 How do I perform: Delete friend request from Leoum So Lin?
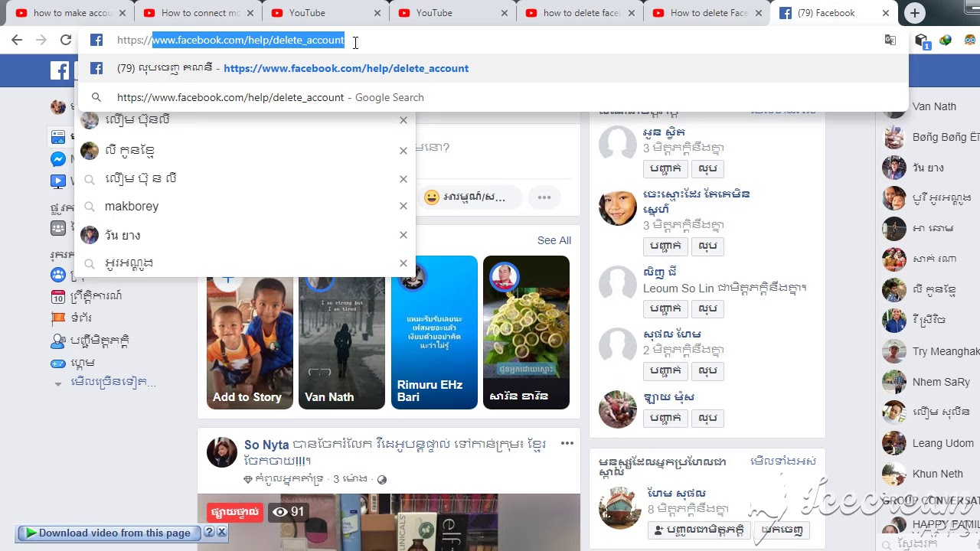point(707,308)
